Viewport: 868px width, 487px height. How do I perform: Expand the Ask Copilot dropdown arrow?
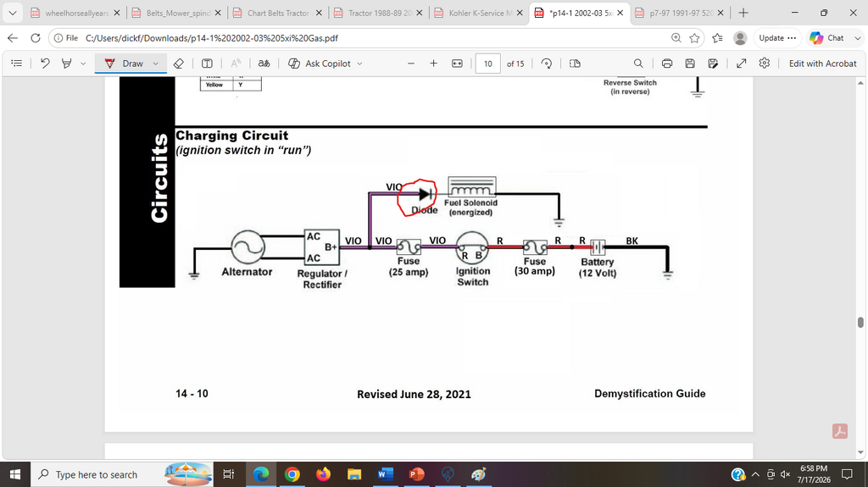359,64
